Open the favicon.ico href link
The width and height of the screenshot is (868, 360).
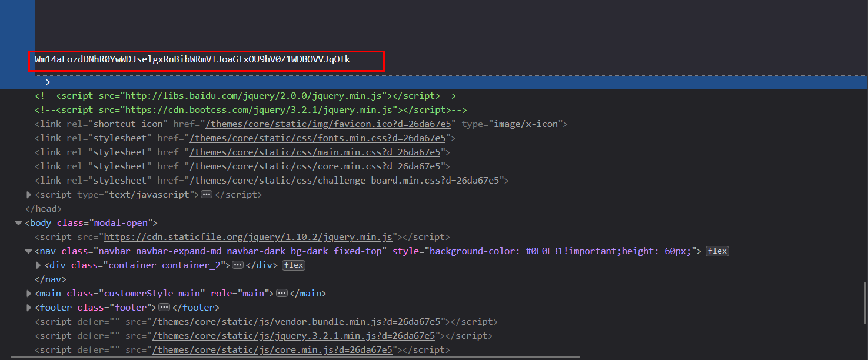point(328,124)
